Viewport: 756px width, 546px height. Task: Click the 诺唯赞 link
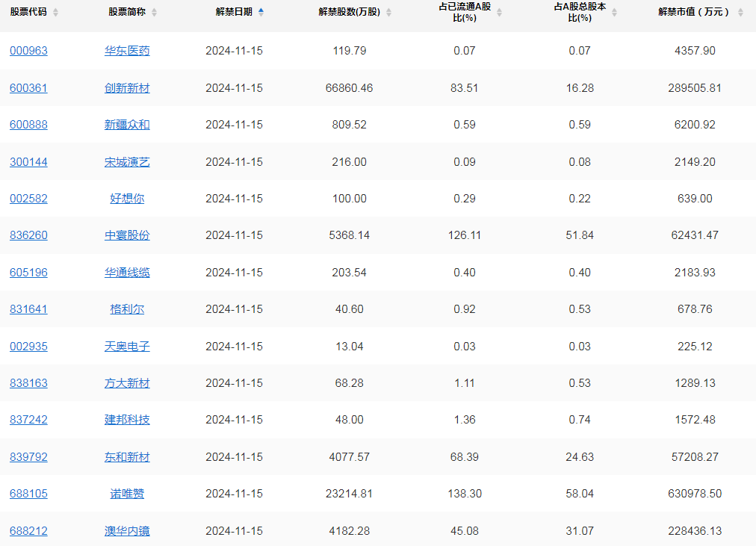pyautogui.click(x=127, y=494)
